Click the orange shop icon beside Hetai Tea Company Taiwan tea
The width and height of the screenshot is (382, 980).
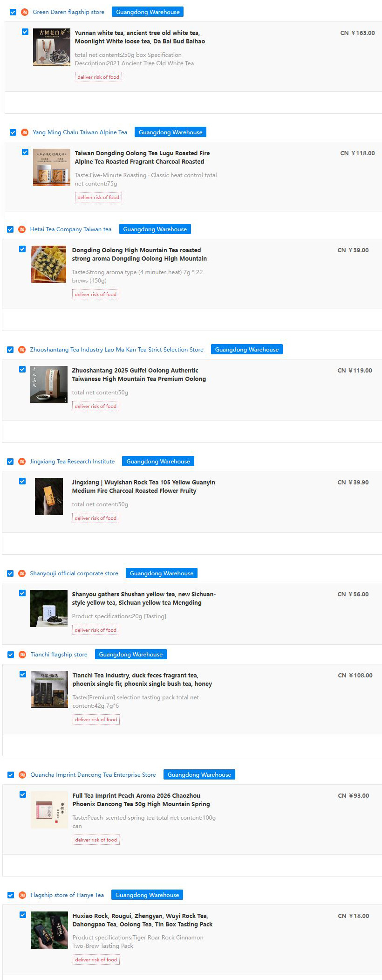coord(22,229)
